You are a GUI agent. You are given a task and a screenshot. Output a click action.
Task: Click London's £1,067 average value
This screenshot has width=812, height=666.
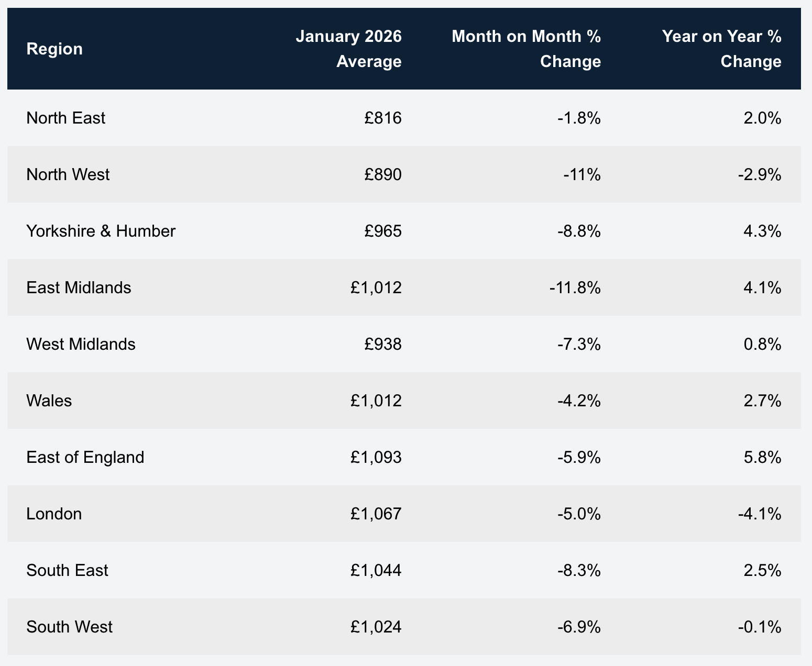pos(376,514)
